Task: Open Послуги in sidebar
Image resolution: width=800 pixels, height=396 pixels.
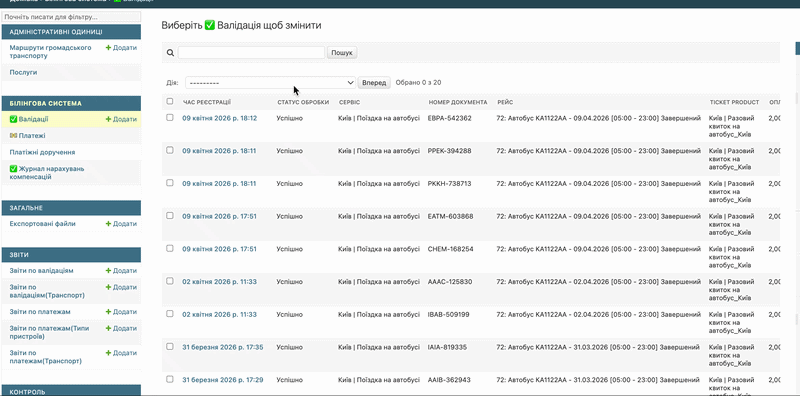Action: (23, 72)
